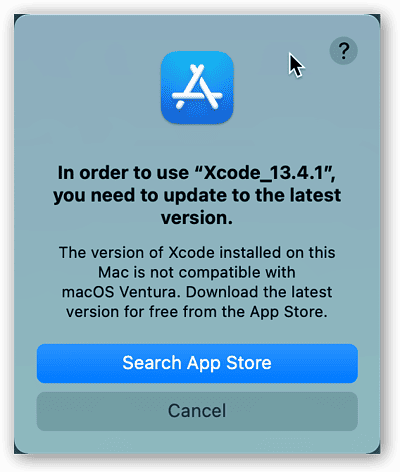Click "Download the latest" text in description

[259, 292]
